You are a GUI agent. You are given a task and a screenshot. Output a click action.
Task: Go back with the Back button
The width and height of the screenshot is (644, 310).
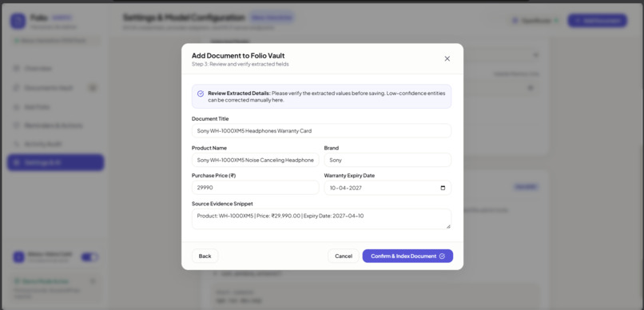(x=205, y=256)
